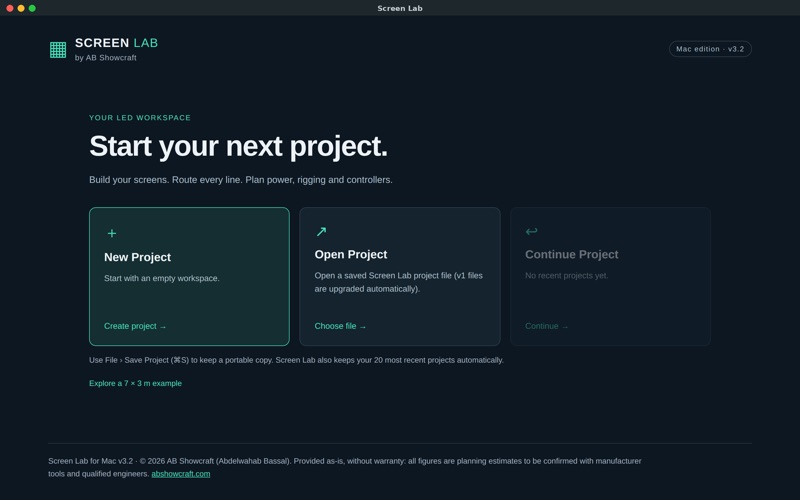Click the 'Build your screens. Route every line' text

pyautogui.click(x=241, y=180)
